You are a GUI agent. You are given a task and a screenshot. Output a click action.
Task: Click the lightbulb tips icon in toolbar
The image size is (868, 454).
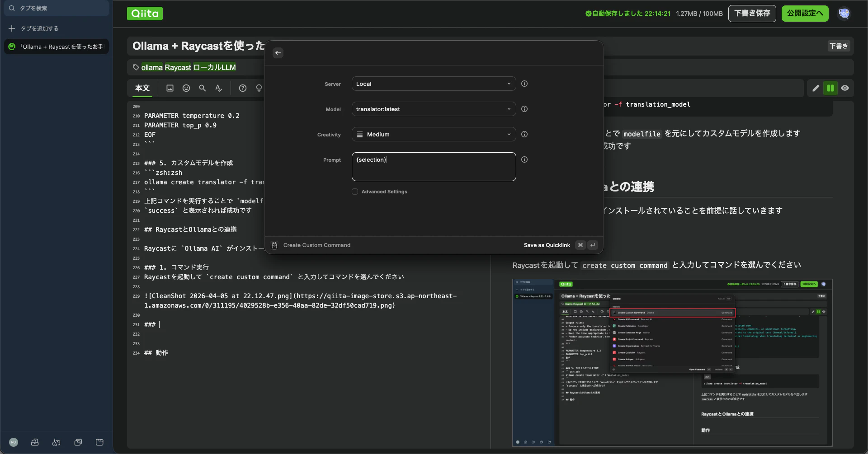point(259,88)
